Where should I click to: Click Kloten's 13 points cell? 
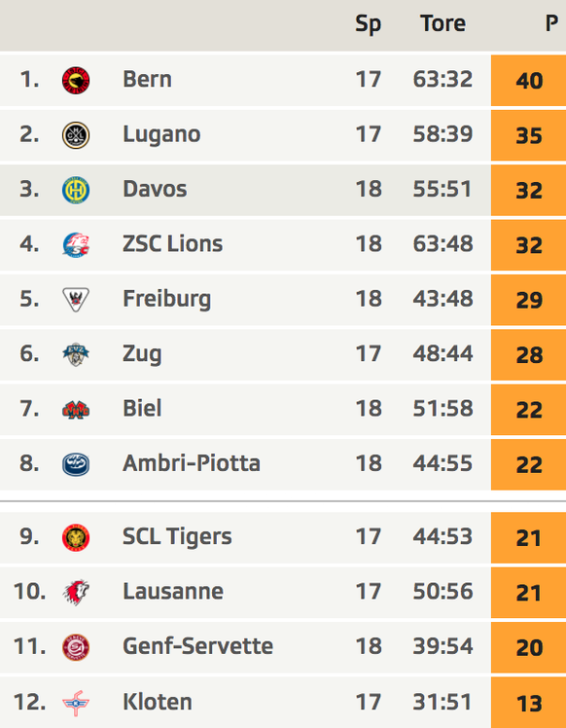coord(528,703)
